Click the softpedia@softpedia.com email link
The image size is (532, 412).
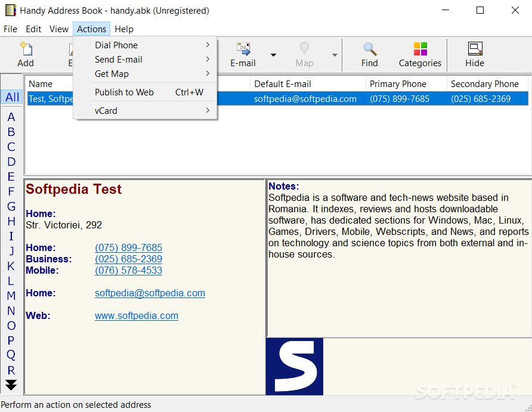(150, 293)
